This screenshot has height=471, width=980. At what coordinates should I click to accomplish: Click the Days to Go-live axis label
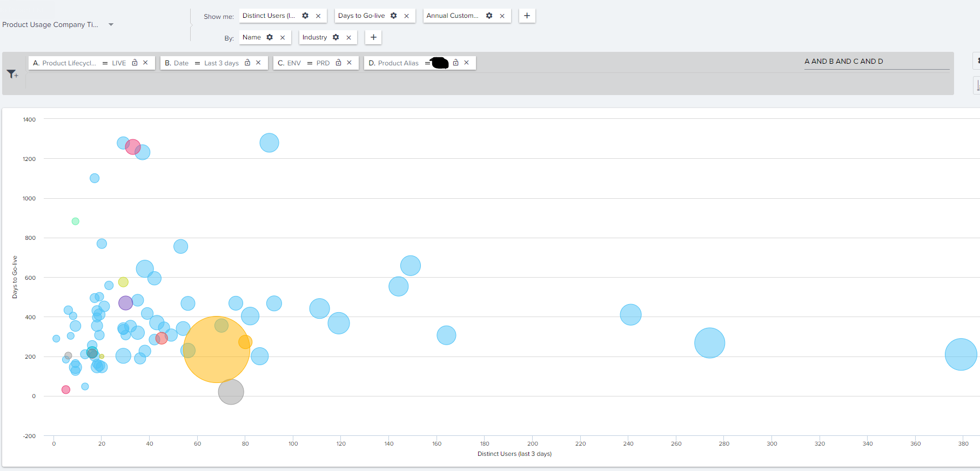coord(15,277)
